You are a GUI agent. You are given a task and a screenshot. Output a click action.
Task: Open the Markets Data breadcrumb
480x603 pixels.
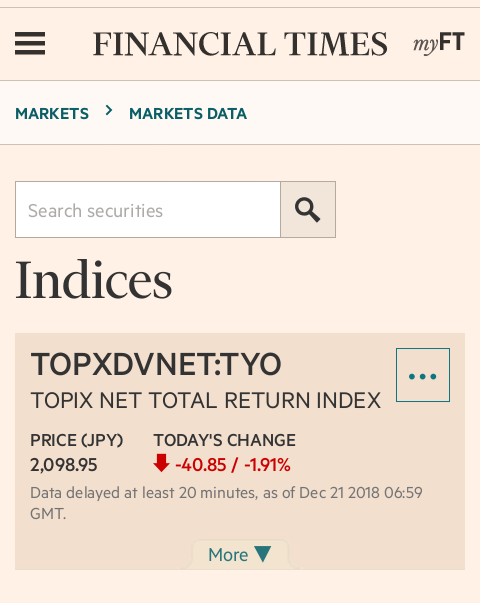188,114
